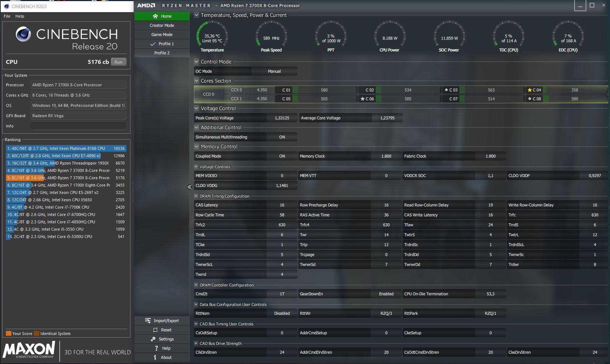
Task: Click the SOC Power gauge
Action: (x=450, y=36)
